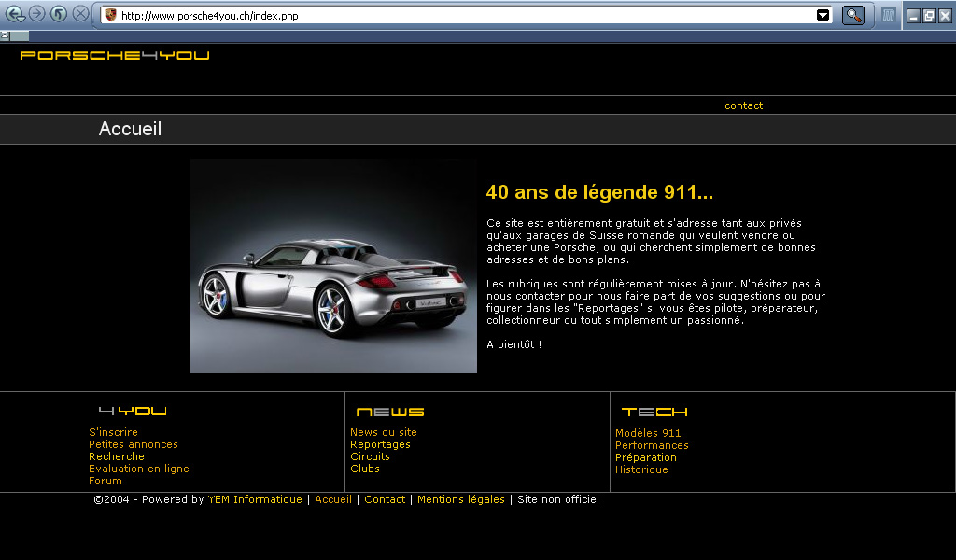The height and width of the screenshot is (560, 956).
Task: Go to Circuits page
Action: tap(370, 456)
